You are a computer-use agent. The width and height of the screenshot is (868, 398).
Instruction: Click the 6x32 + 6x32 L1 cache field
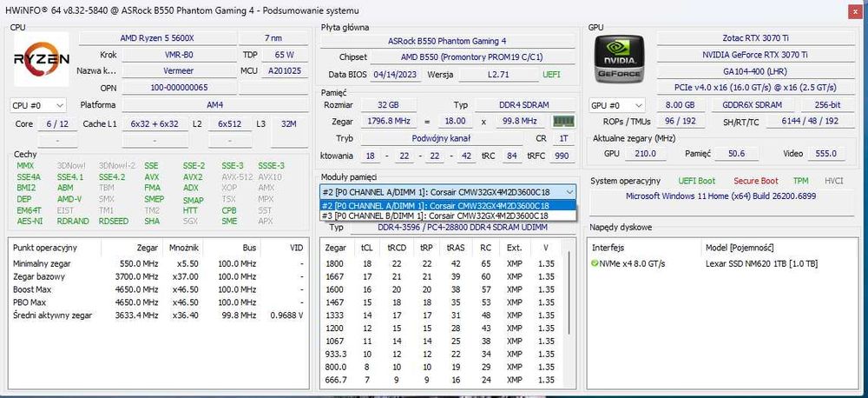(155, 124)
